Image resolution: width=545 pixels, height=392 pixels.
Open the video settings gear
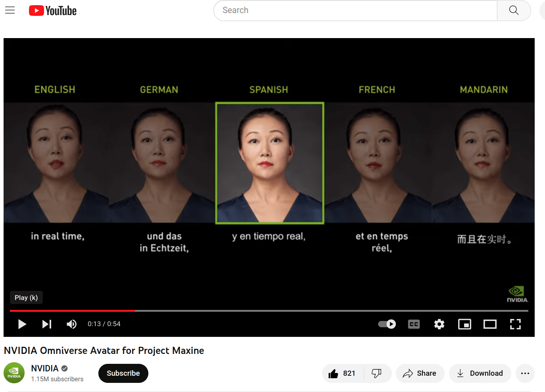pos(439,324)
